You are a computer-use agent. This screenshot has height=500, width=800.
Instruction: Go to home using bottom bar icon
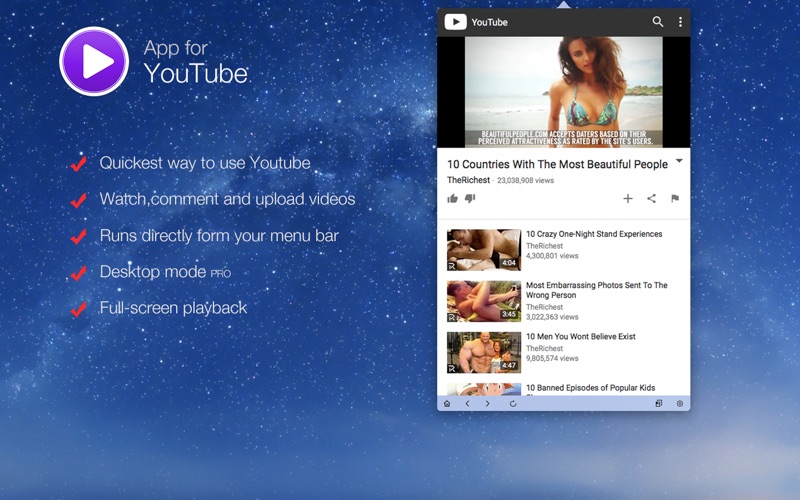click(x=447, y=404)
